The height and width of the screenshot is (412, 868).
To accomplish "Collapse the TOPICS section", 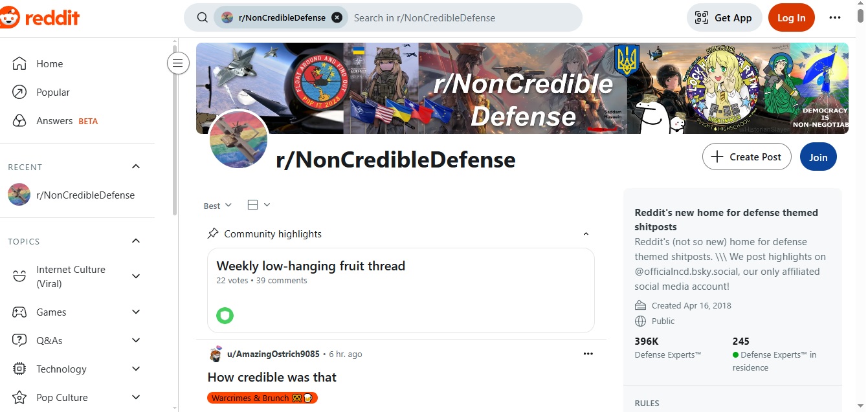I will pos(136,241).
